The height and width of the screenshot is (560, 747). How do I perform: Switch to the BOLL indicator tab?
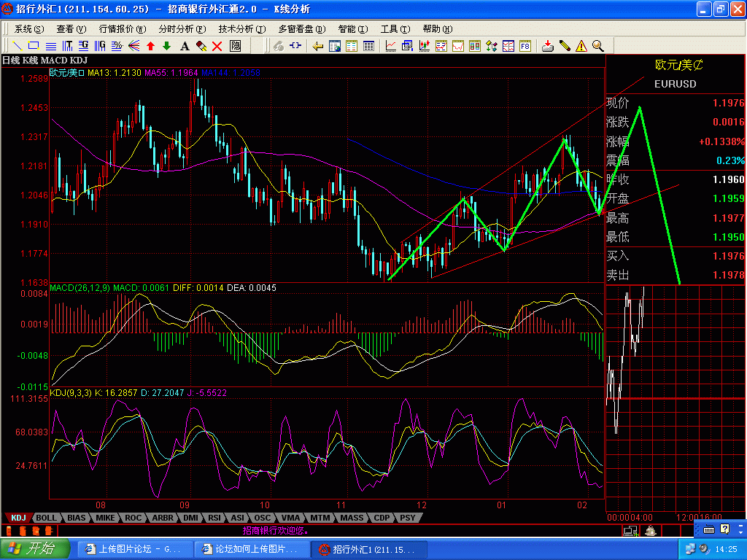coord(47,518)
